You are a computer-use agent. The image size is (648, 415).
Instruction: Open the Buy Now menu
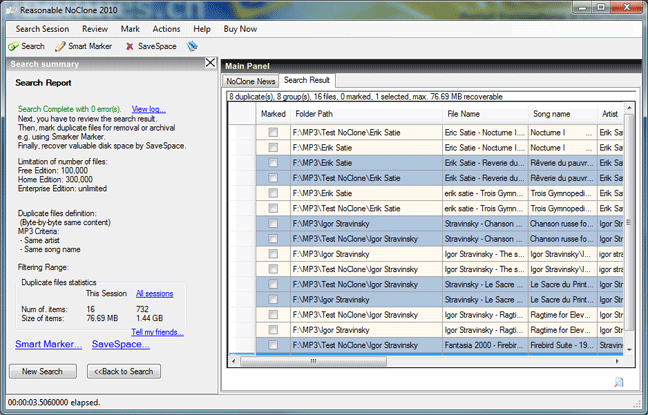pos(240,29)
